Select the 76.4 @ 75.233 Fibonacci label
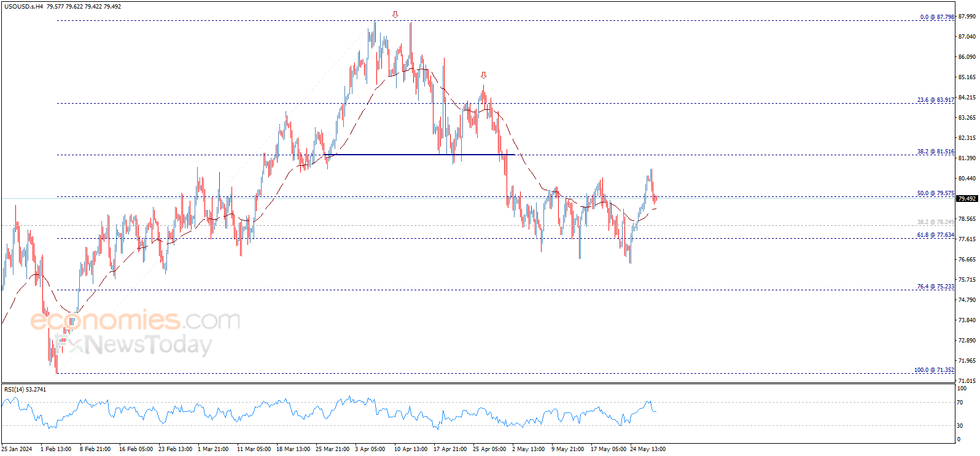The width and height of the screenshot is (980, 456). 936,287
